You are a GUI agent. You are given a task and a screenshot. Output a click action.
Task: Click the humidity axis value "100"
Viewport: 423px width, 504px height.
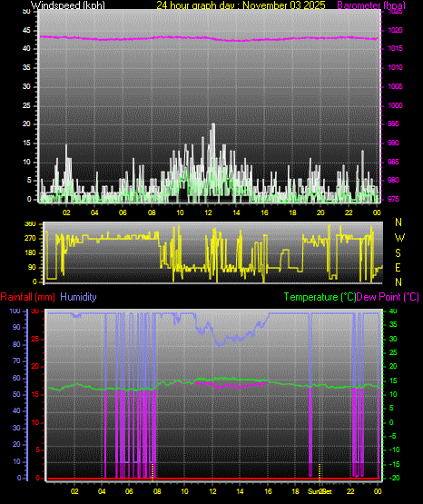click(15, 311)
